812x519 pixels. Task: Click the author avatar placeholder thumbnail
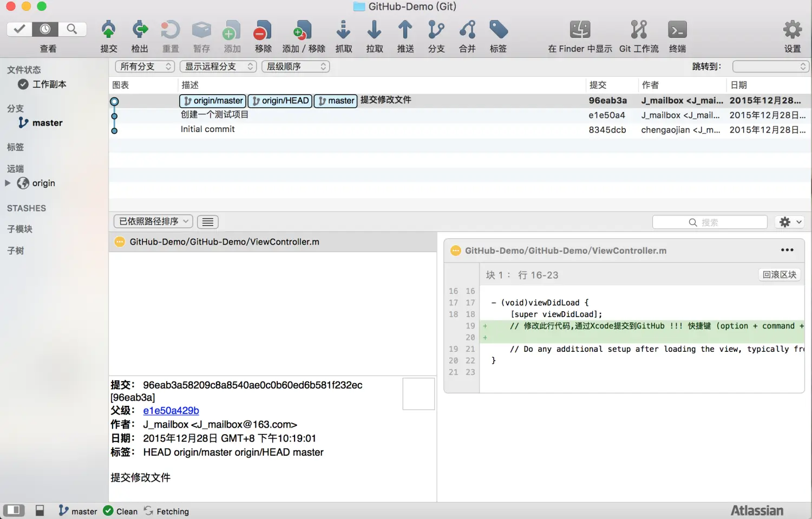[418, 394]
